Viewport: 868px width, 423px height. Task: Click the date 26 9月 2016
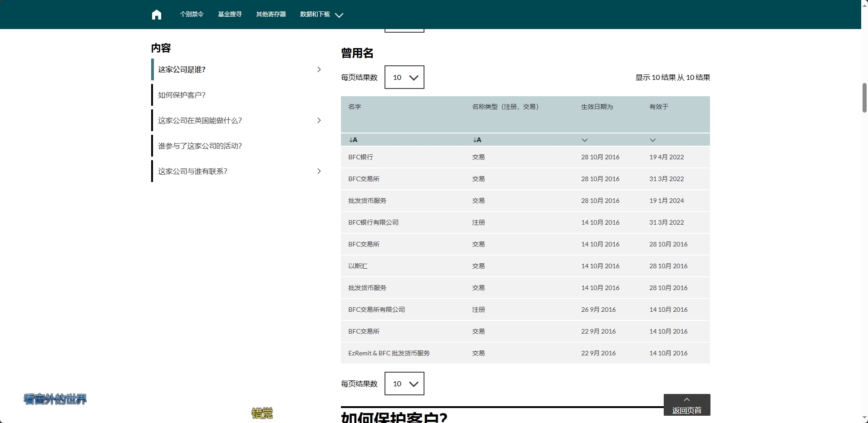tap(598, 310)
